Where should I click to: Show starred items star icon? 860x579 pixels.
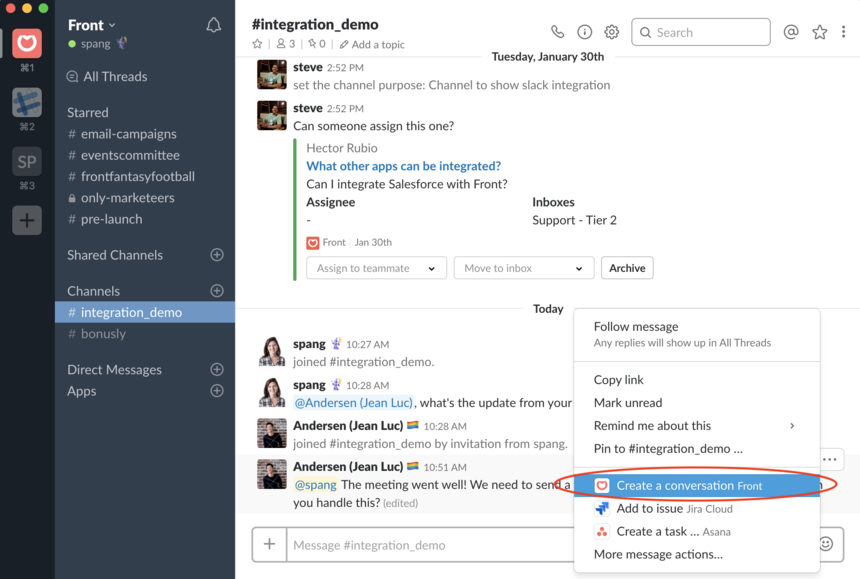click(x=820, y=32)
